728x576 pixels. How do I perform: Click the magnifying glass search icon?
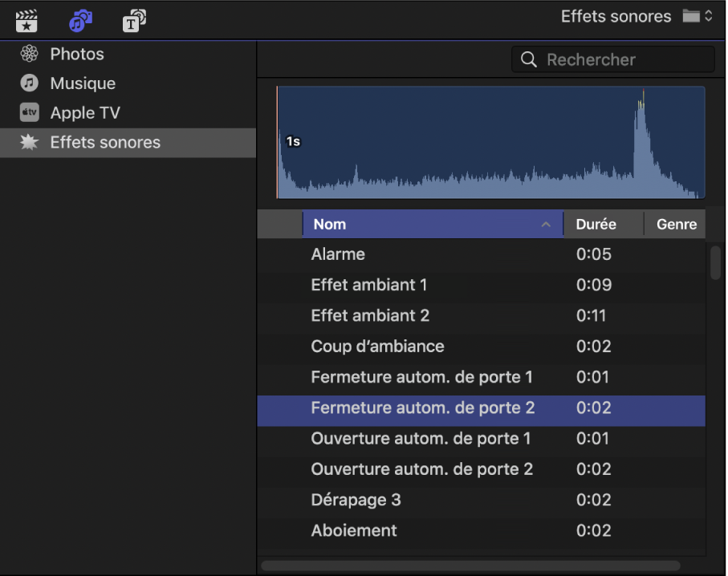pos(529,60)
